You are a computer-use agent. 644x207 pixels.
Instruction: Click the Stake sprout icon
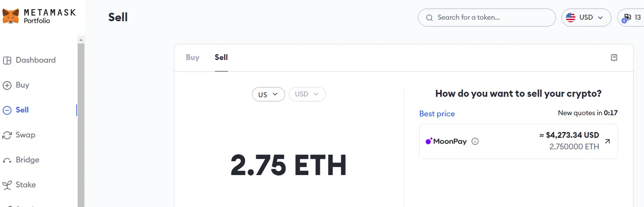[7, 185]
